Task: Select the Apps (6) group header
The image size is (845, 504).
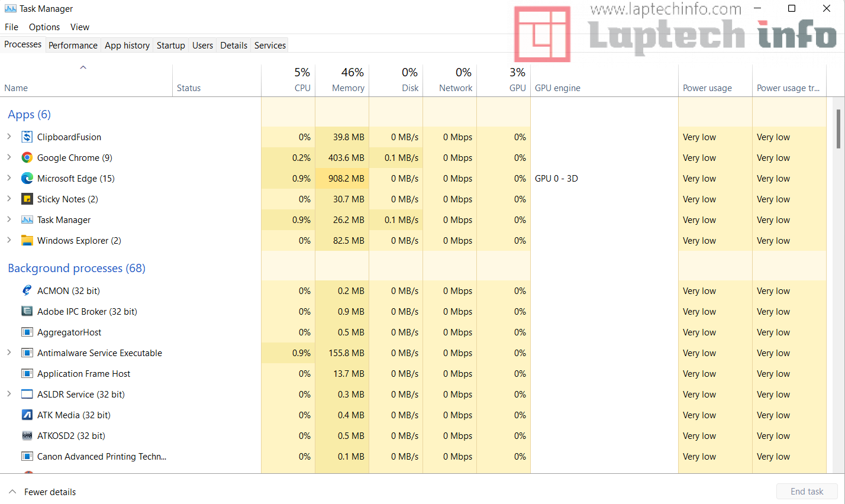Action: click(x=30, y=115)
